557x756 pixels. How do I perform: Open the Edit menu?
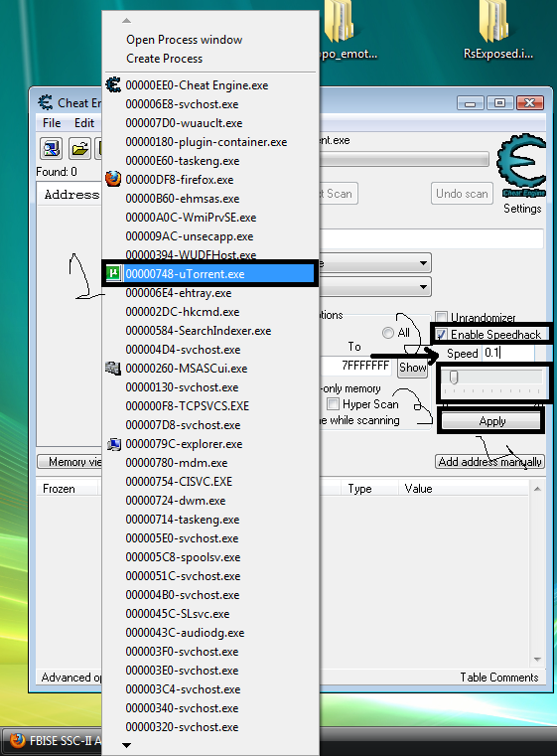[84, 123]
